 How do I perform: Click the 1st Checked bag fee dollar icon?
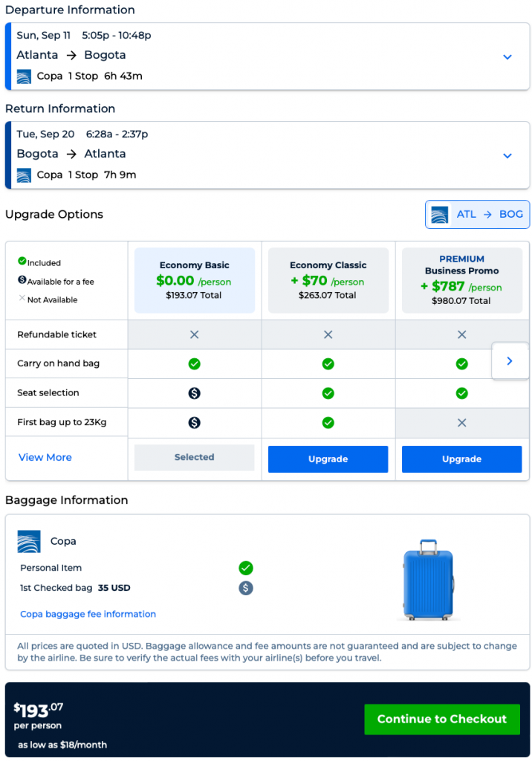246,588
